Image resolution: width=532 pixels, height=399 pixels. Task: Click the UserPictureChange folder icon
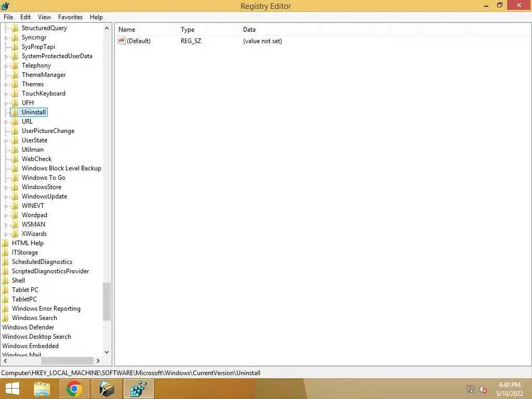pyautogui.click(x=15, y=130)
